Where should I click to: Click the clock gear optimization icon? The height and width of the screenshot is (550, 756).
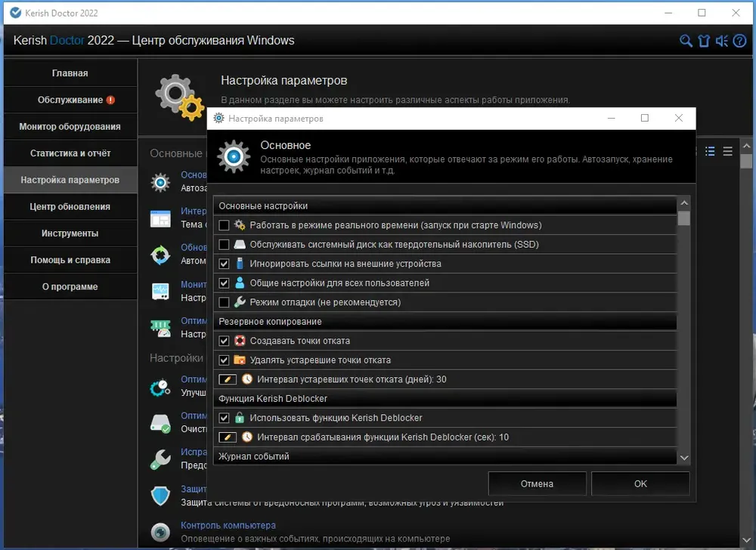(x=160, y=388)
